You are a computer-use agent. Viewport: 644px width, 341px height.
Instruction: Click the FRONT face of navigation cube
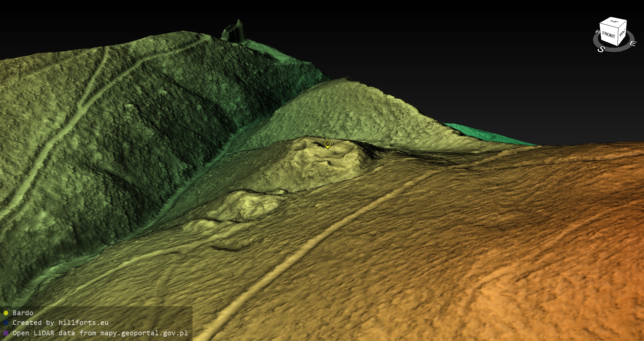[608, 35]
